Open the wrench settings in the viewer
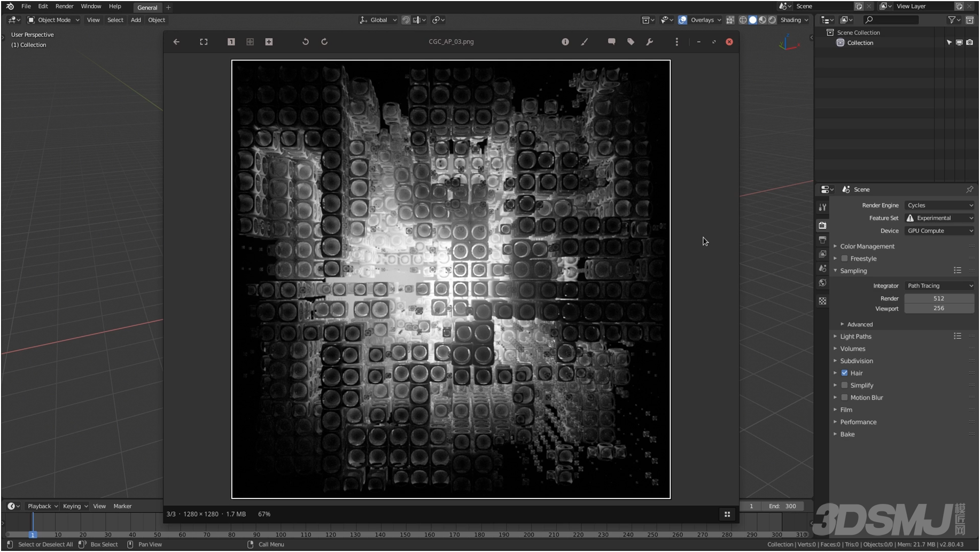Viewport: 980px width, 552px height. coord(650,42)
